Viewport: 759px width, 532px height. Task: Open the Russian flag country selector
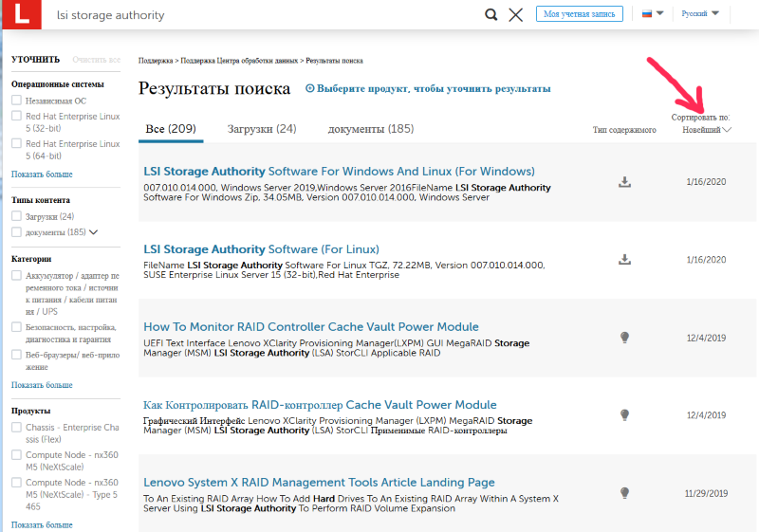point(653,13)
